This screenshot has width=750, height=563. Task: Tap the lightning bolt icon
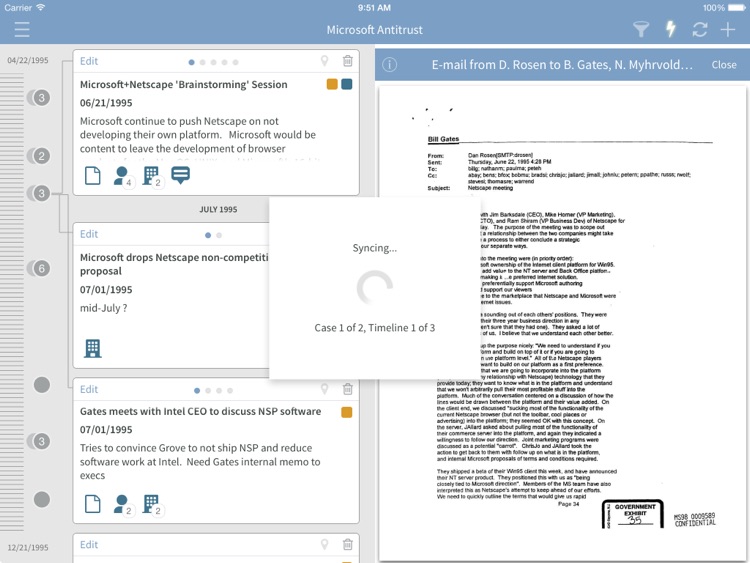(x=671, y=29)
